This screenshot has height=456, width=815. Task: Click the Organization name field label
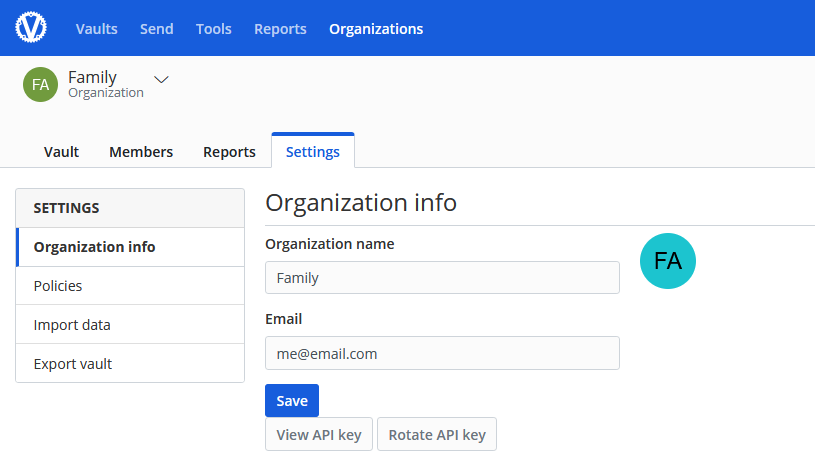[x=330, y=244]
